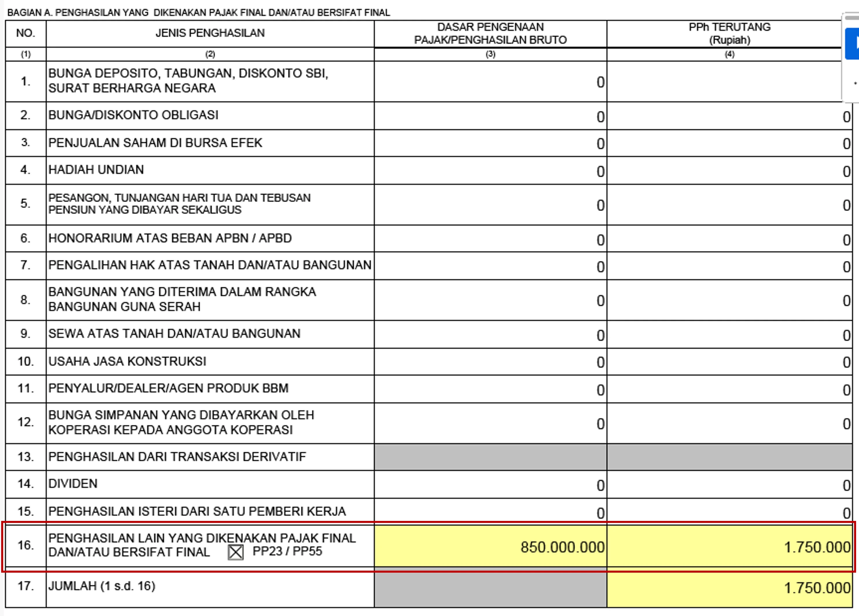This screenshot has width=859, height=616.
Task: Click the bruto field for Pesangon row
Action: coord(491,205)
